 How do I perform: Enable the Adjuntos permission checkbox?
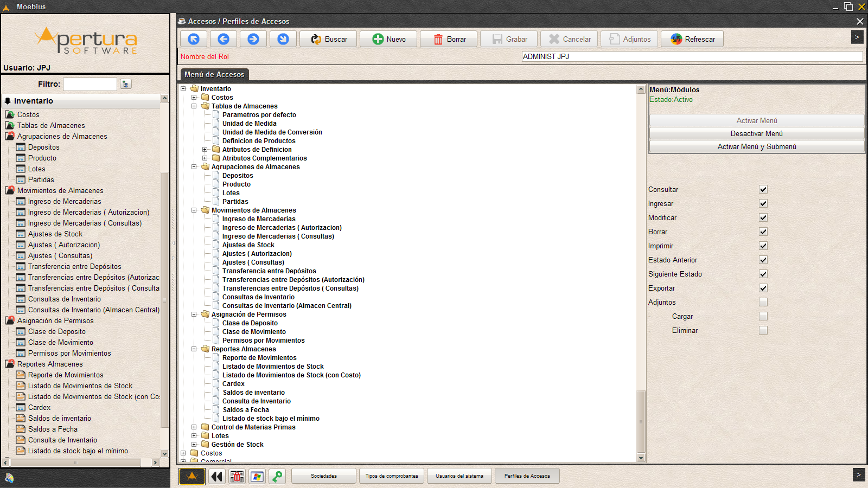(763, 302)
